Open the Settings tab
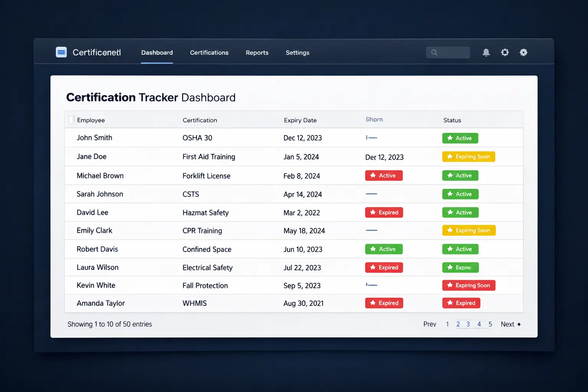The height and width of the screenshot is (392, 588). tap(297, 52)
